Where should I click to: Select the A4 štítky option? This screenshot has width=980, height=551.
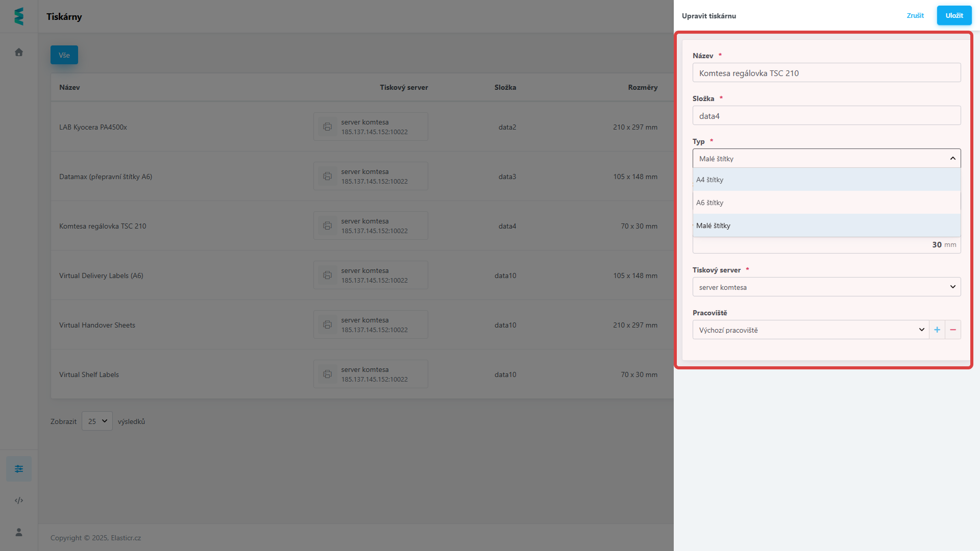pyautogui.click(x=826, y=180)
